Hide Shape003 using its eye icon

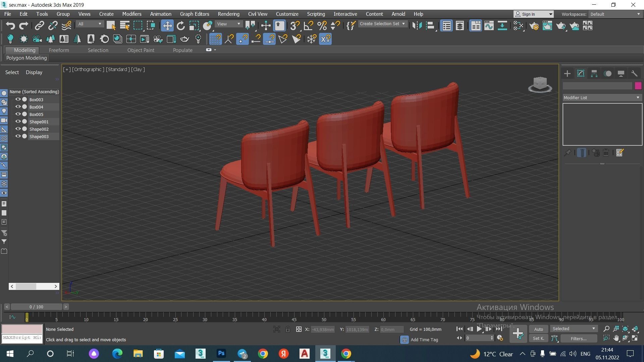(18, 136)
